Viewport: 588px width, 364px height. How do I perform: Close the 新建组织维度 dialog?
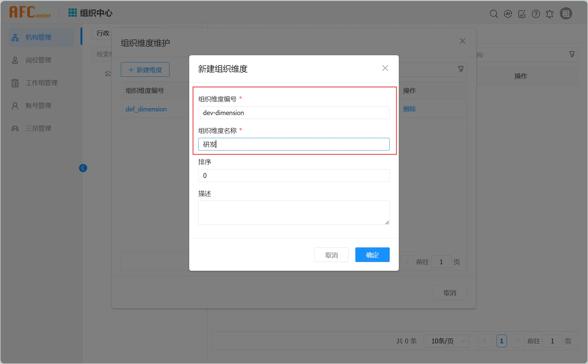click(x=385, y=68)
